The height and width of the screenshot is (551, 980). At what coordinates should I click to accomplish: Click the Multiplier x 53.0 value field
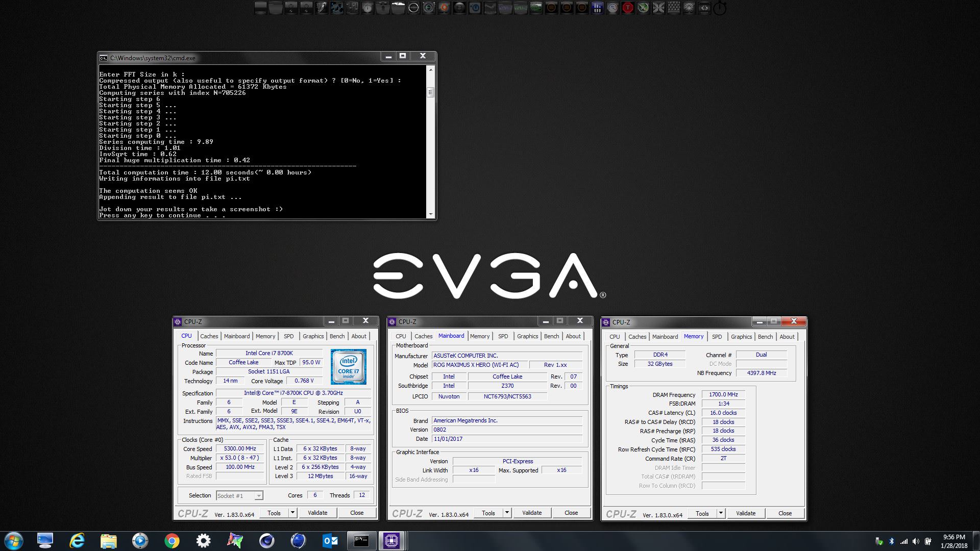click(240, 458)
